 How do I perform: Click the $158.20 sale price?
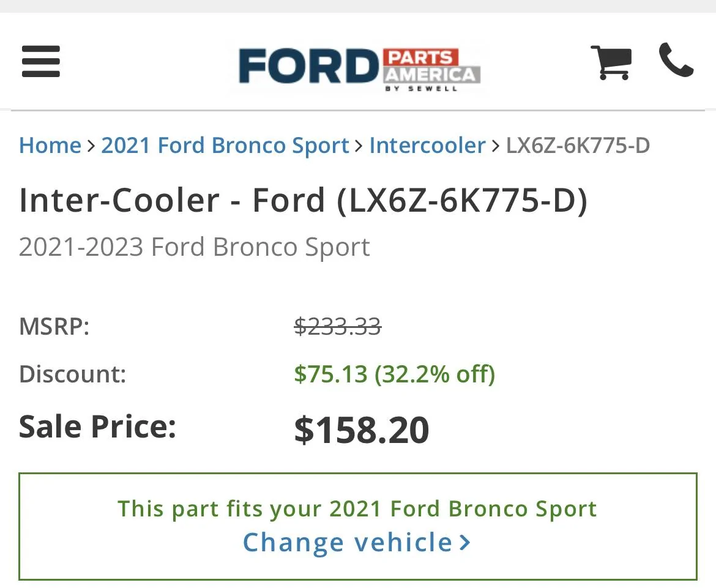click(x=362, y=430)
